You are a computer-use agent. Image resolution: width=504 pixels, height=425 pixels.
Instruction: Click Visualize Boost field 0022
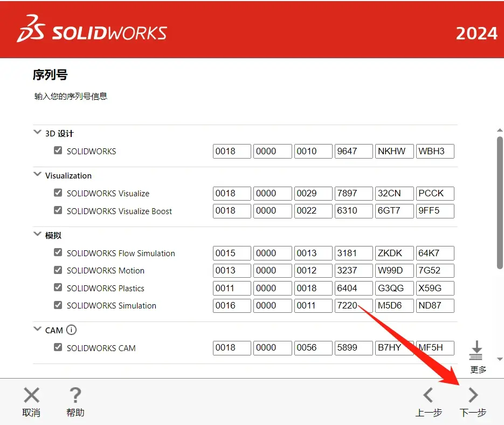tap(313, 211)
